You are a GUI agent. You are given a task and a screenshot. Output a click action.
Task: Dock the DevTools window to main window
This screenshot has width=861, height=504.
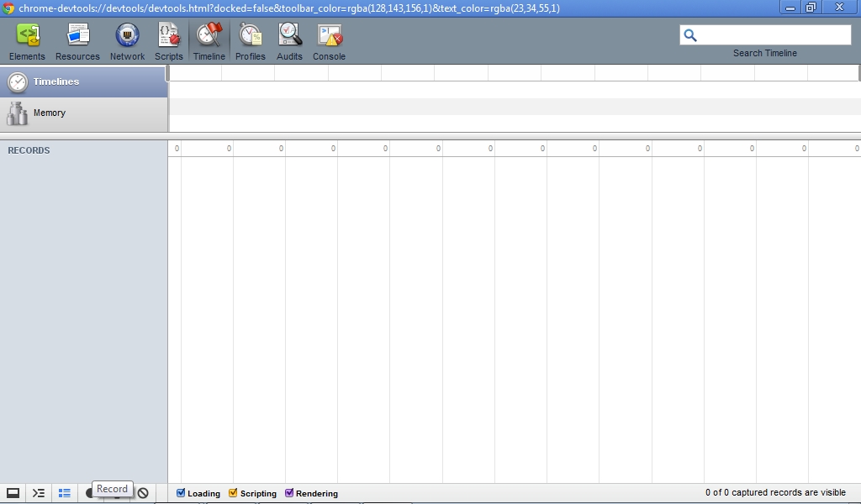point(13,493)
